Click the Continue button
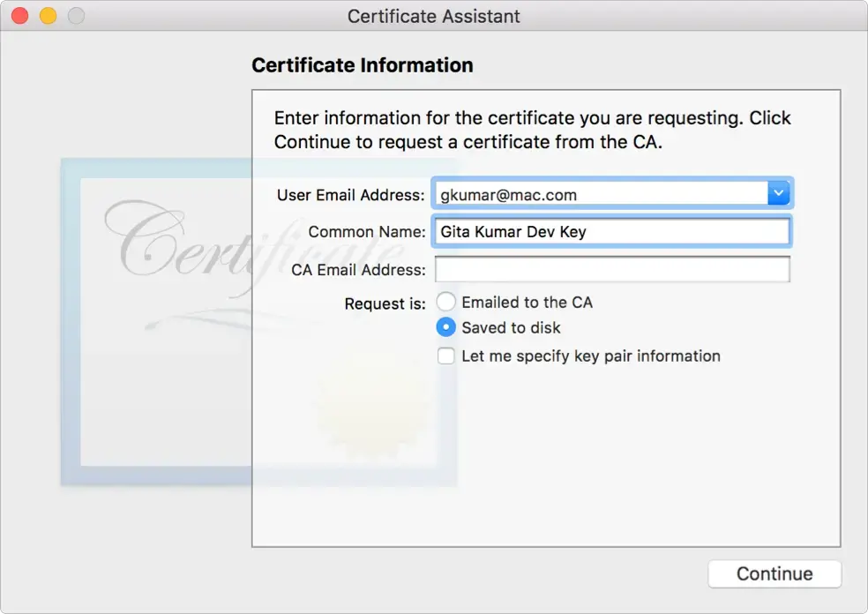 (x=774, y=573)
